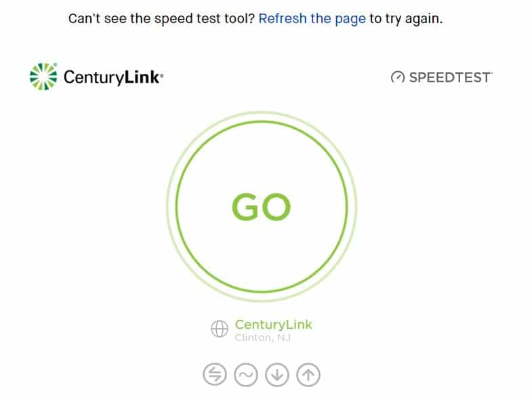The height and width of the screenshot is (400, 532).
Task: Click the dark green inner ring around GO
Action: (x=261, y=122)
